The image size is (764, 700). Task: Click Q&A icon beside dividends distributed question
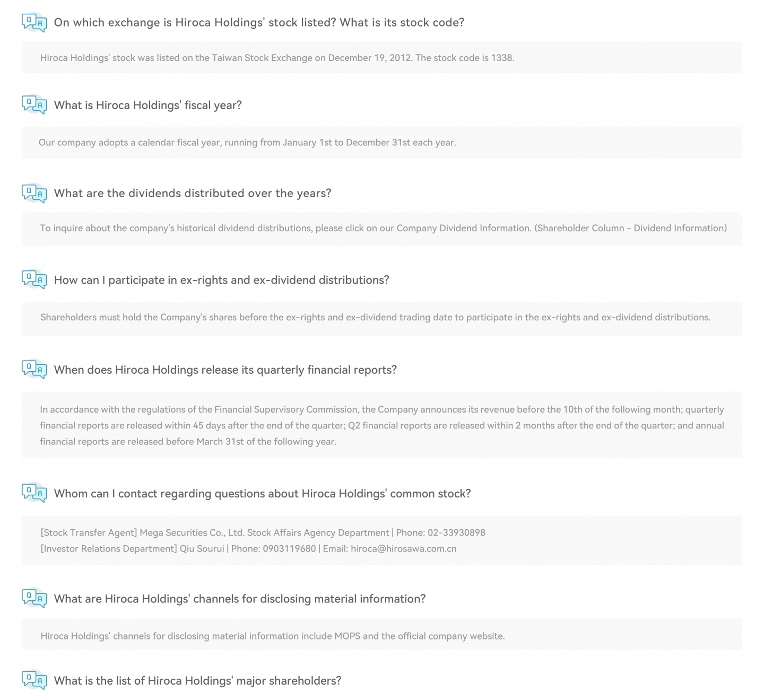34,194
